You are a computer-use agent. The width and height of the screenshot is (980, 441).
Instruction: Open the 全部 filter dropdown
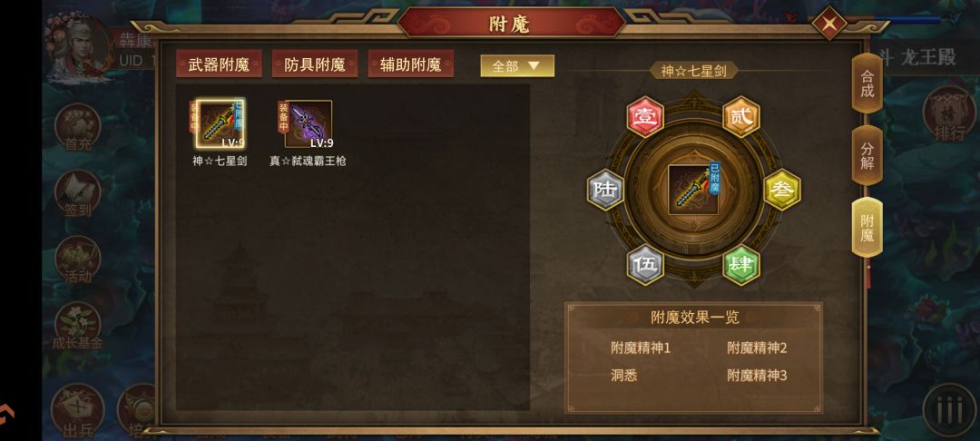pyautogui.click(x=517, y=65)
